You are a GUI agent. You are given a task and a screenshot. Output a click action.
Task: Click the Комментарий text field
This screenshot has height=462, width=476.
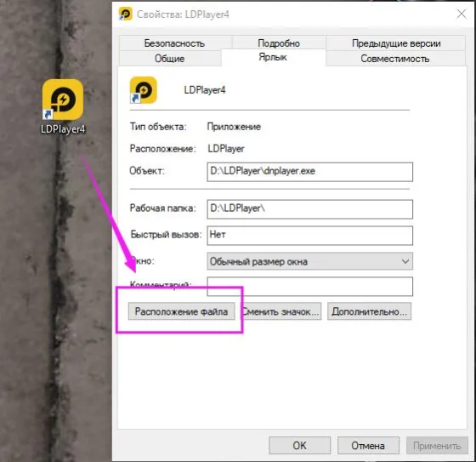(x=310, y=287)
